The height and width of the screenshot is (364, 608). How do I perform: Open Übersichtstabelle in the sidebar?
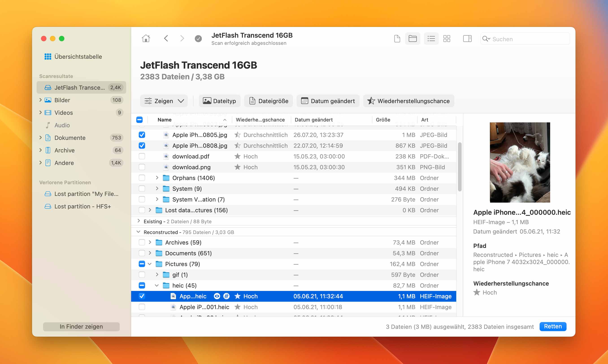pyautogui.click(x=73, y=57)
